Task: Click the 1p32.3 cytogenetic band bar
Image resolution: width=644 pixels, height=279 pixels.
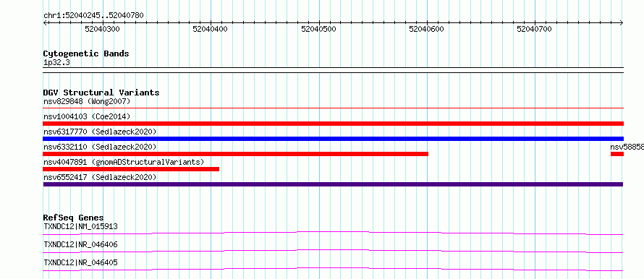Action: [333, 70]
